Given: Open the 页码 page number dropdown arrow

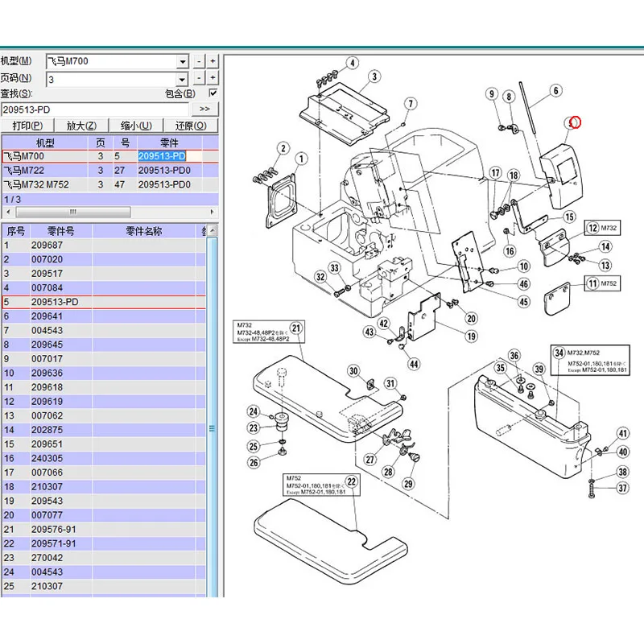Looking at the screenshot, I should [x=183, y=79].
